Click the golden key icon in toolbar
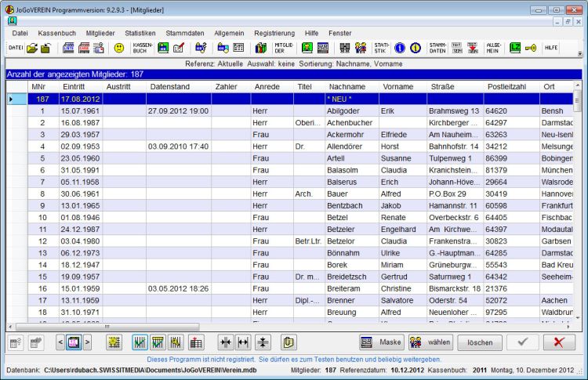588x380 pixels. pyautogui.click(x=531, y=48)
